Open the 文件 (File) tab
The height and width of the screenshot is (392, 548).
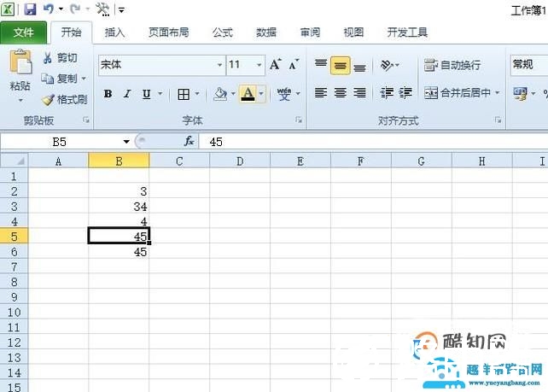pyautogui.click(x=23, y=32)
